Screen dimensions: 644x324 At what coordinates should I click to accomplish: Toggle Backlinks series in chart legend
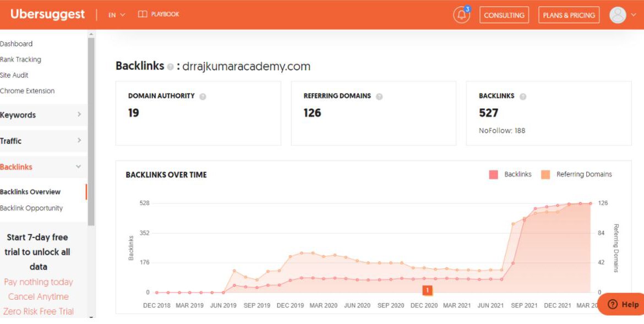pyautogui.click(x=493, y=175)
